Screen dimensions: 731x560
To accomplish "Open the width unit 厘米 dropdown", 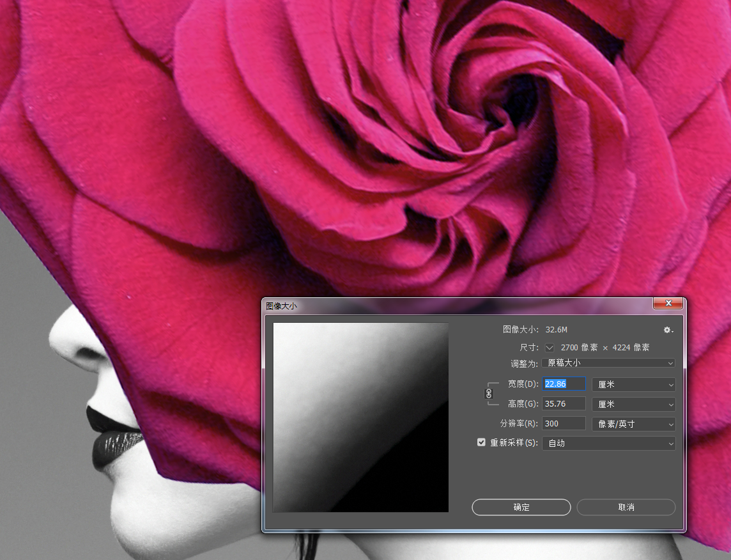I will 634,384.
